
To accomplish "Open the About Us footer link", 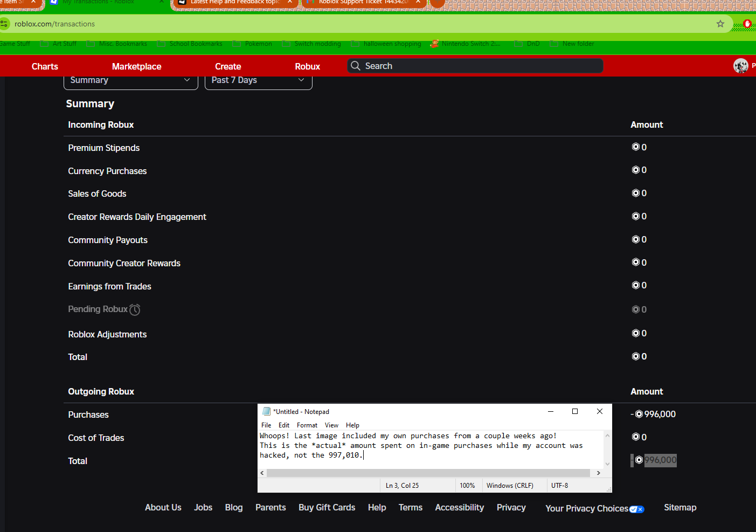I will click(x=163, y=508).
